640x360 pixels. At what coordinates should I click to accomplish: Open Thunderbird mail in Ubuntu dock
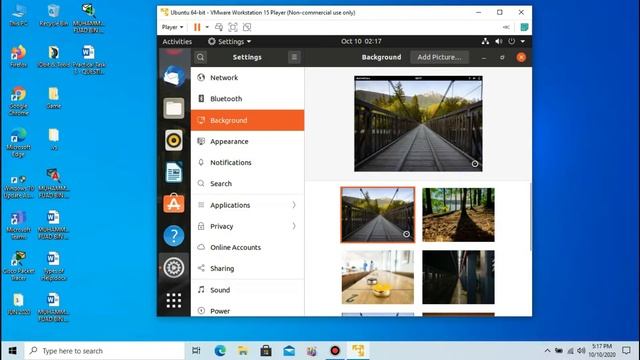(174, 76)
